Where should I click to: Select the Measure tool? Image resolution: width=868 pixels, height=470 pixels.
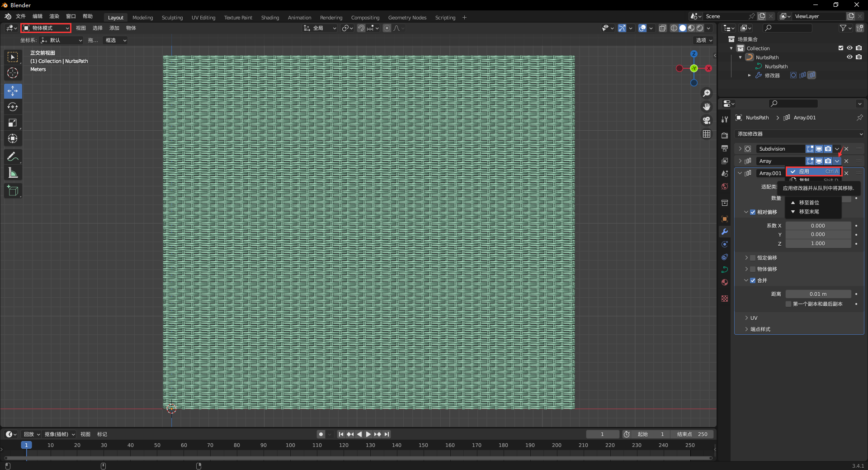click(13, 173)
